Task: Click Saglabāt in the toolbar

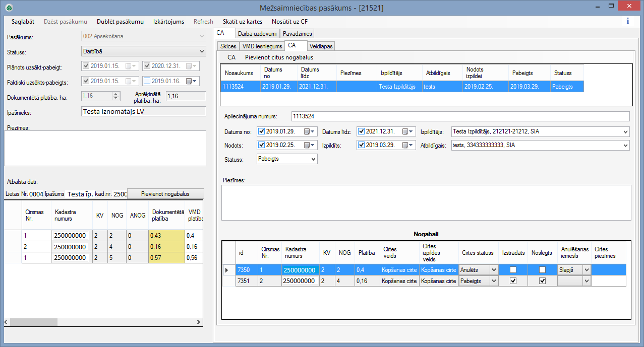Action: tap(23, 22)
